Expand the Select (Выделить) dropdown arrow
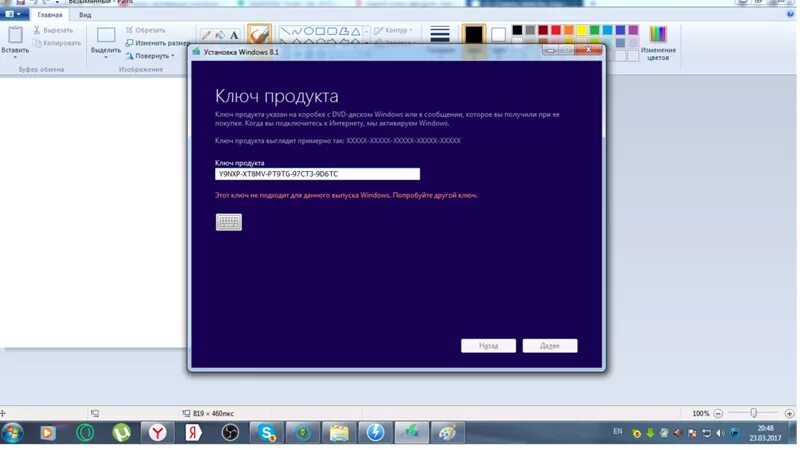800x450 pixels. [106, 55]
